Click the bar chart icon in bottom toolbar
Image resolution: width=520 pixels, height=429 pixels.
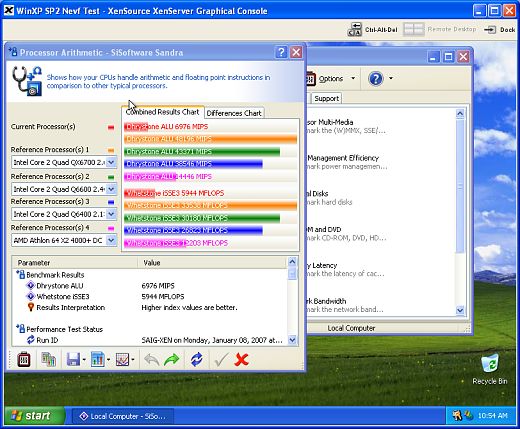pyautogui.click(x=98, y=360)
